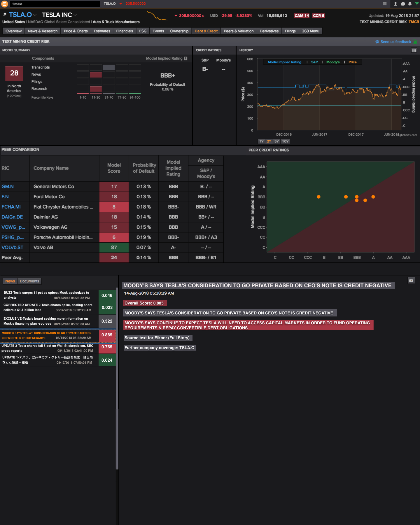Check the green connection status icon
This screenshot has height=525, width=420.
coord(417,4)
